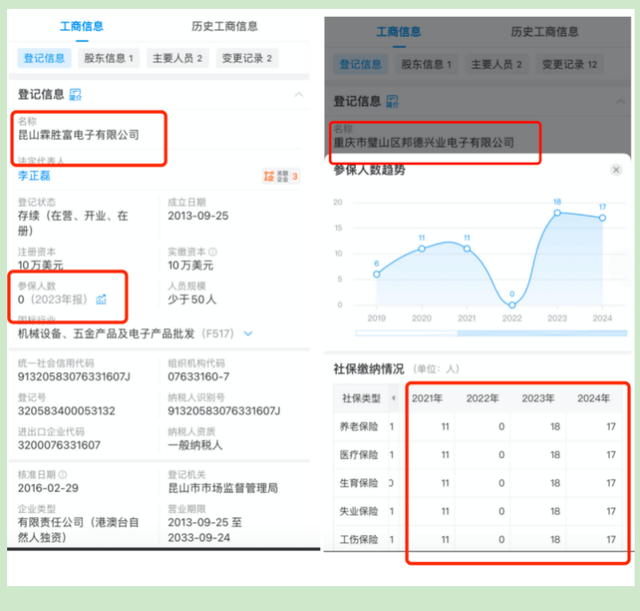640x611 pixels.
Task: Click the 养老保险 row label
Action: pos(359,427)
